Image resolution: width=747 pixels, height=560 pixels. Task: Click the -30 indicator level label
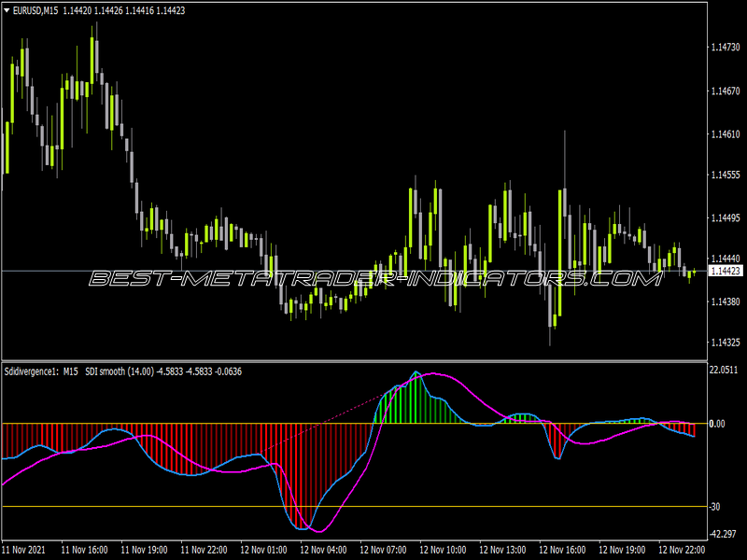tap(714, 507)
